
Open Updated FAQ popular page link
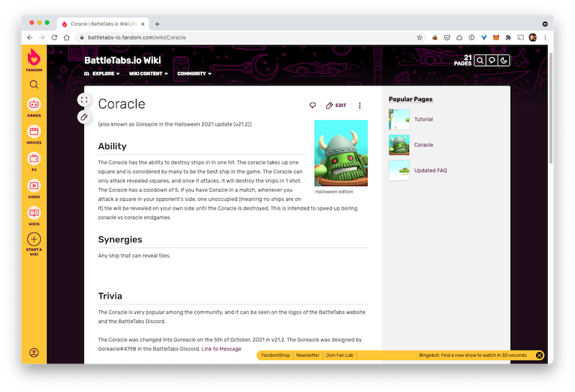coord(431,171)
